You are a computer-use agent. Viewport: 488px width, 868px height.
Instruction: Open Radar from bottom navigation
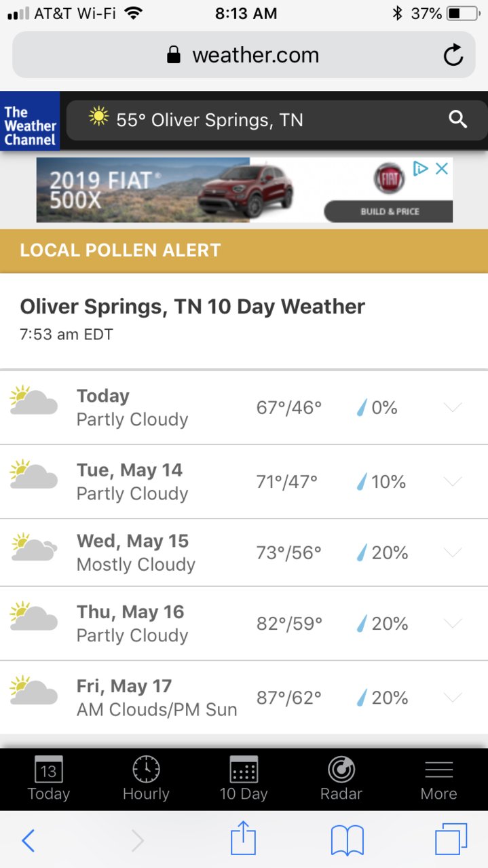click(341, 779)
